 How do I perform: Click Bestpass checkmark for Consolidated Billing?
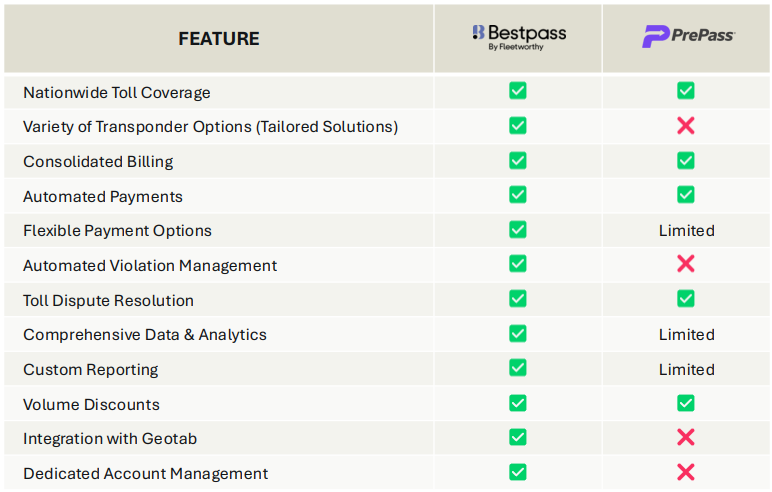517,161
